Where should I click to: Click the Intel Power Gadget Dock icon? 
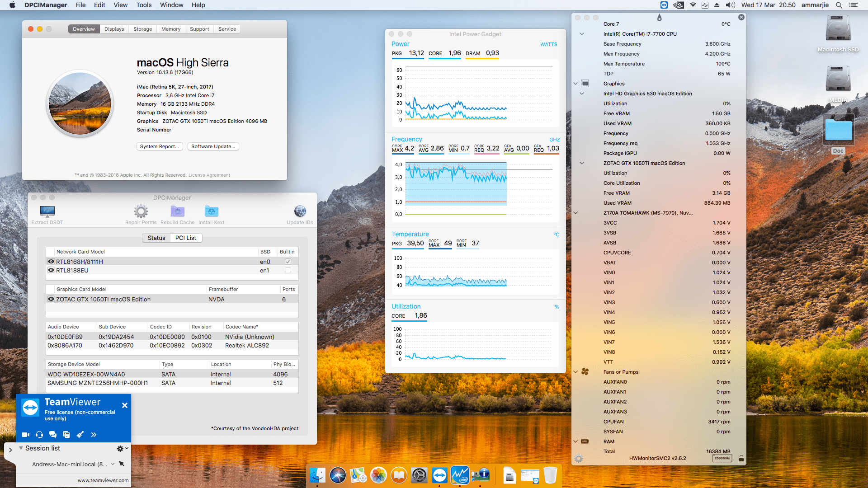pos(460,475)
